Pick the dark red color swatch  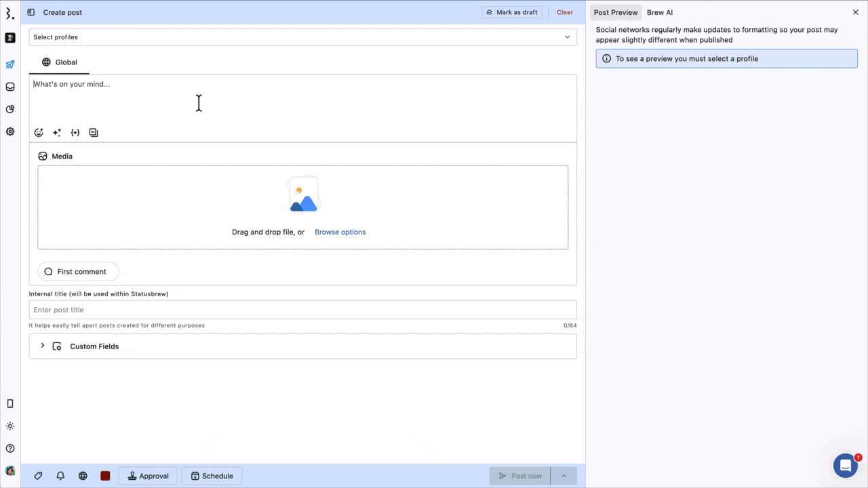[x=105, y=476]
